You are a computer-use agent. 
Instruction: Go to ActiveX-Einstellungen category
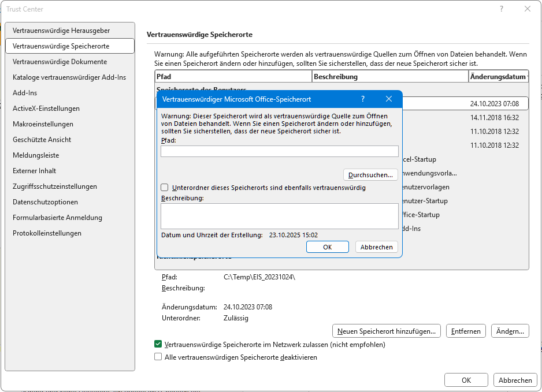pos(46,109)
